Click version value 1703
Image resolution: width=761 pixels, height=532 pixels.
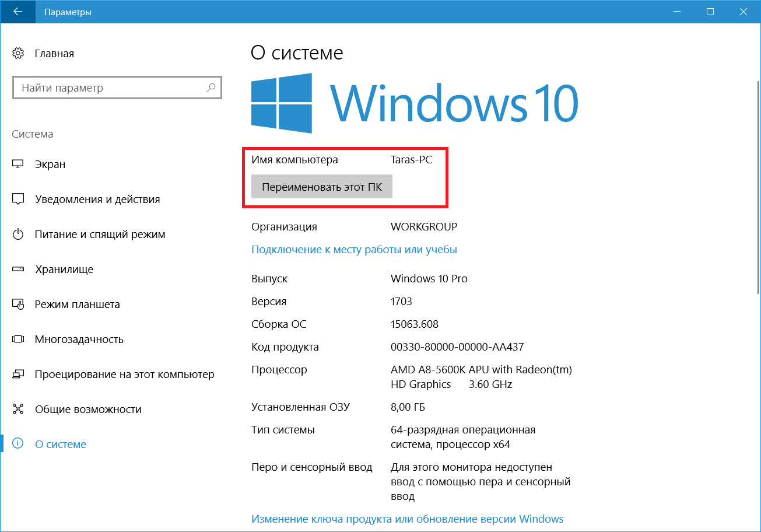(401, 302)
